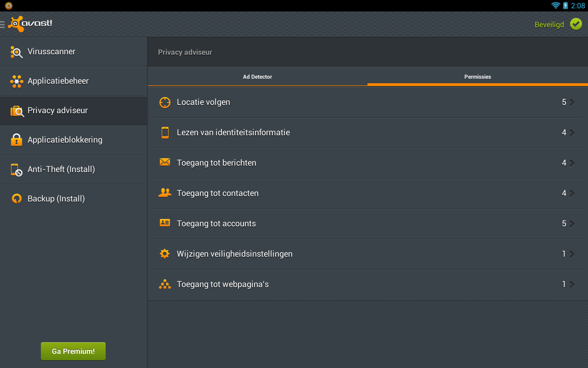Click the envelope icon for berichten
Screen dimensions: 588x368
165,162
